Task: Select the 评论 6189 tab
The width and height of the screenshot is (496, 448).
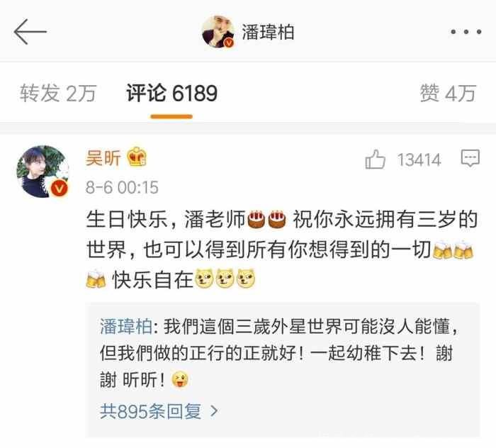Action: pyautogui.click(x=171, y=94)
